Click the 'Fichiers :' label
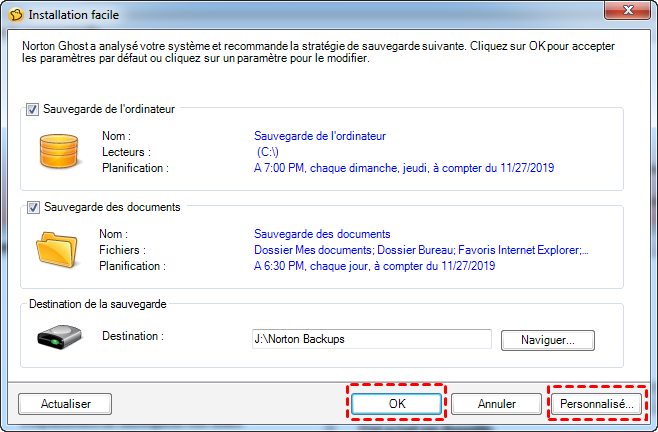 (123, 250)
